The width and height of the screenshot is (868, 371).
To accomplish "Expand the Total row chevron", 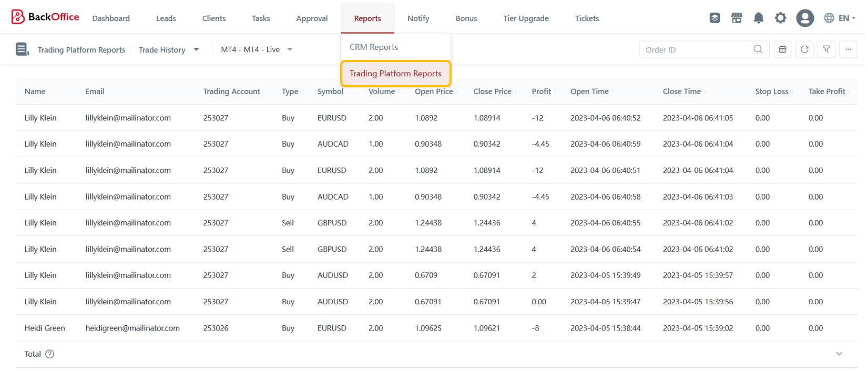I will [x=839, y=354].
